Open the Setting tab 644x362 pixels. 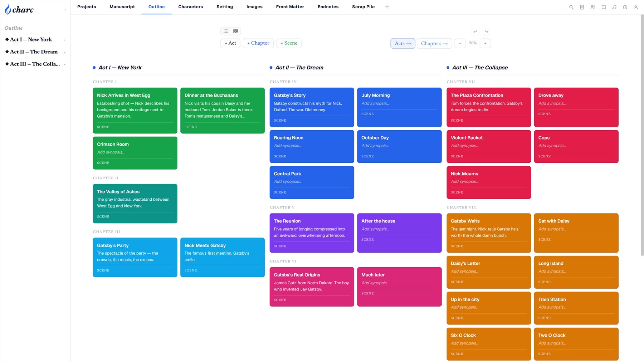click(225, 7)
